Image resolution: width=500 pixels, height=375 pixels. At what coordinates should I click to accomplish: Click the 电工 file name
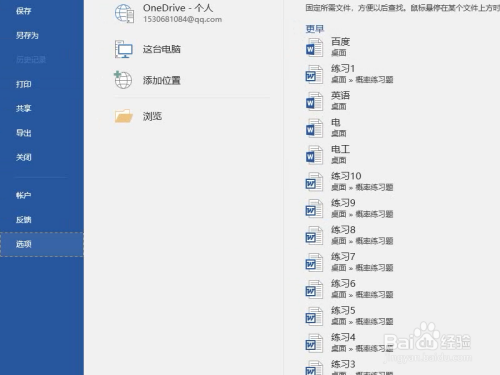[340, 149]
